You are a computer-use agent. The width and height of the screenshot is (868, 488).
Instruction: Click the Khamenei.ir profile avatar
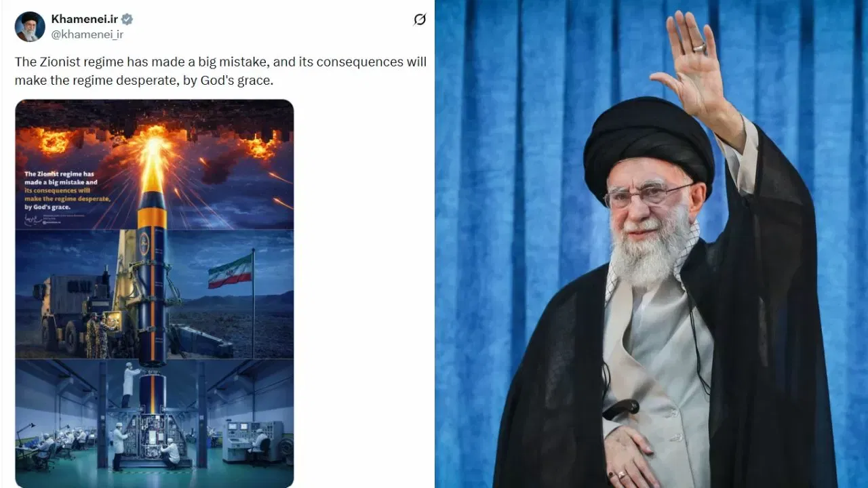click(30, 26)
